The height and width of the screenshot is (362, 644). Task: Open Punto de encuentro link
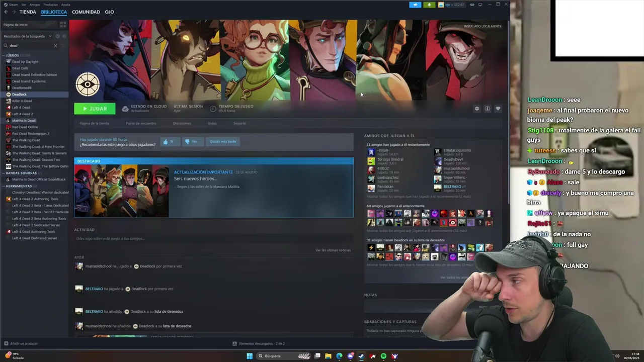point(141,123)
